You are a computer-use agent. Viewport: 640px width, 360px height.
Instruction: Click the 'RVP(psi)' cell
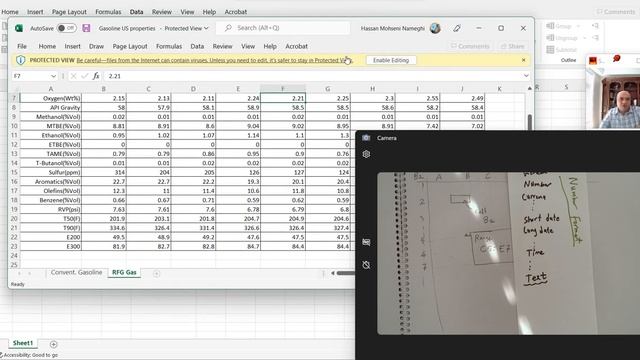[x=51, y=209]
